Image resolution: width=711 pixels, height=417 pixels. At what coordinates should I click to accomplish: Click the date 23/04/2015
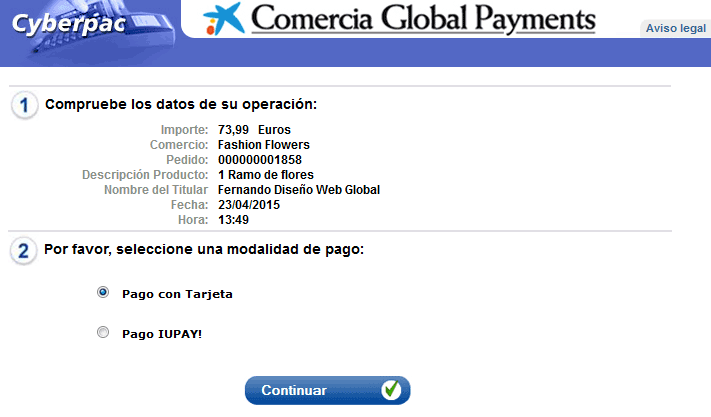(x=248, y=205)
